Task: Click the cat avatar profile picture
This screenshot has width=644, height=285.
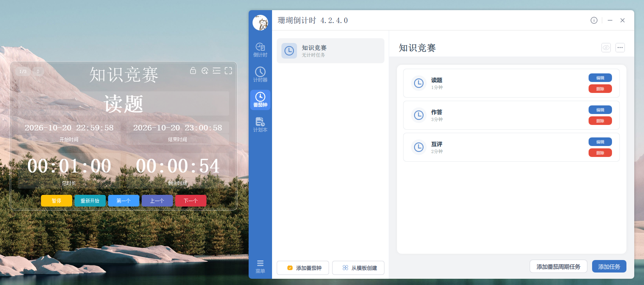Action: point(260,23)
